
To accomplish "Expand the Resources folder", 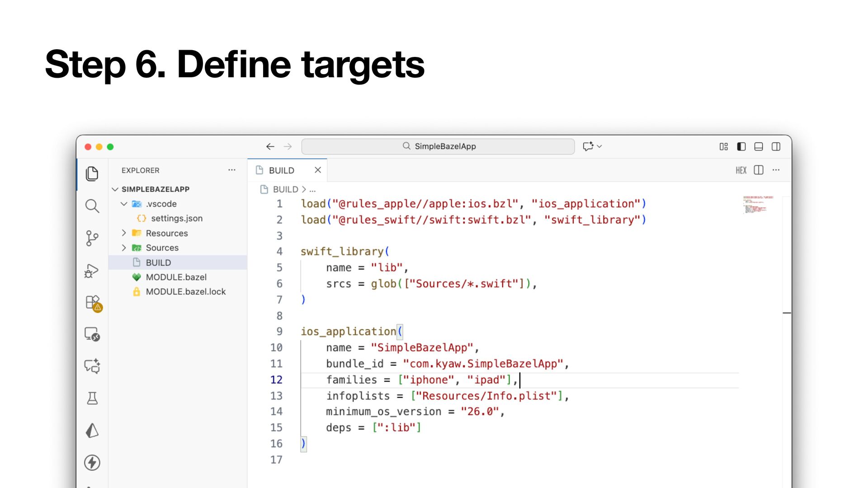I will tap(166, 233).
